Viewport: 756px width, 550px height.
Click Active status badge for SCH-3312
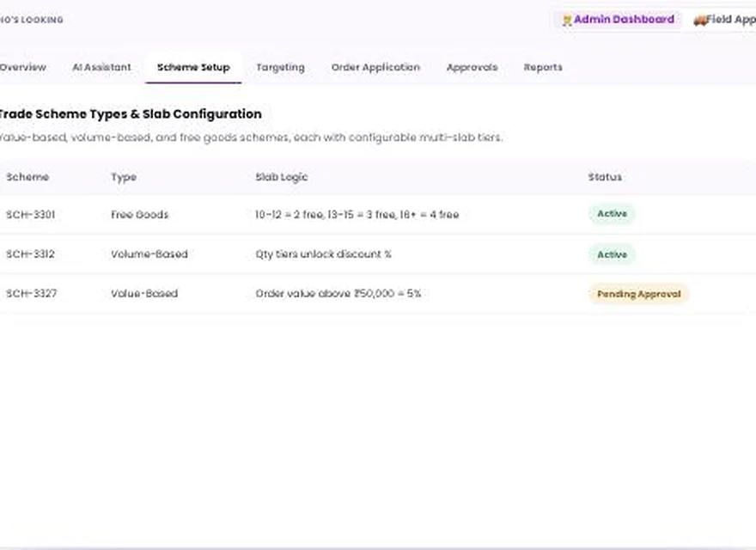pyautogui.click(x=612, y=254)
